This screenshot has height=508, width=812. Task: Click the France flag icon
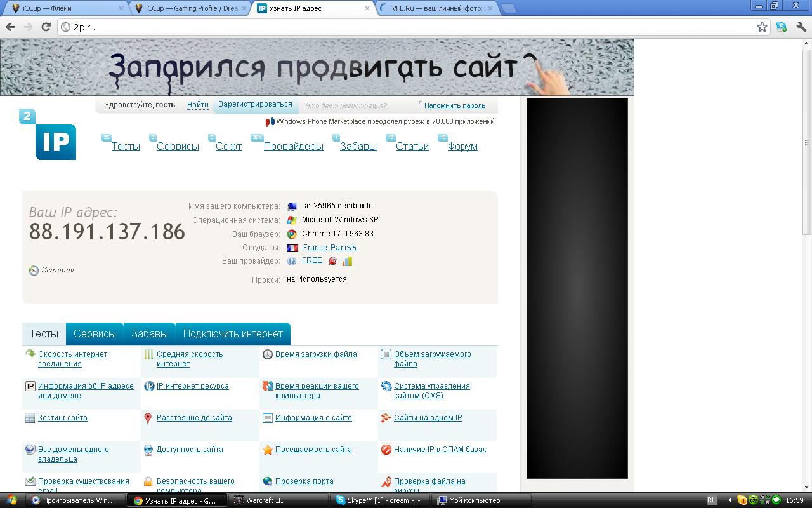292,248
